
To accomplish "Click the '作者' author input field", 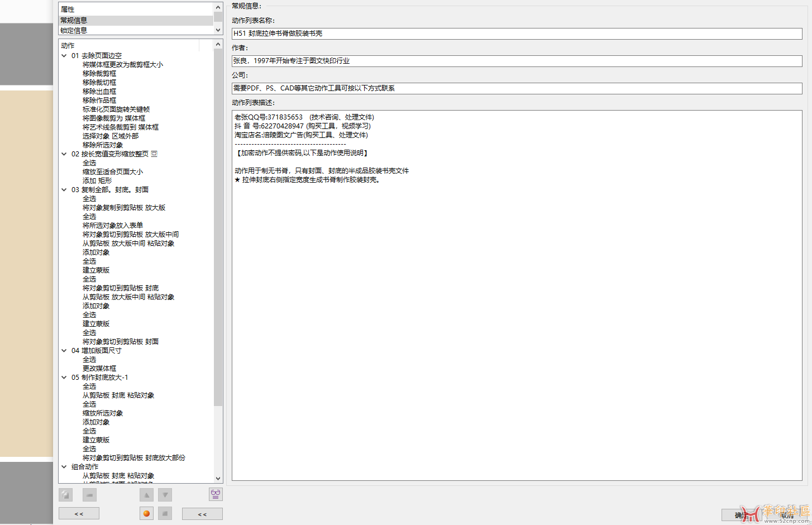I will (x=517, y=61).
